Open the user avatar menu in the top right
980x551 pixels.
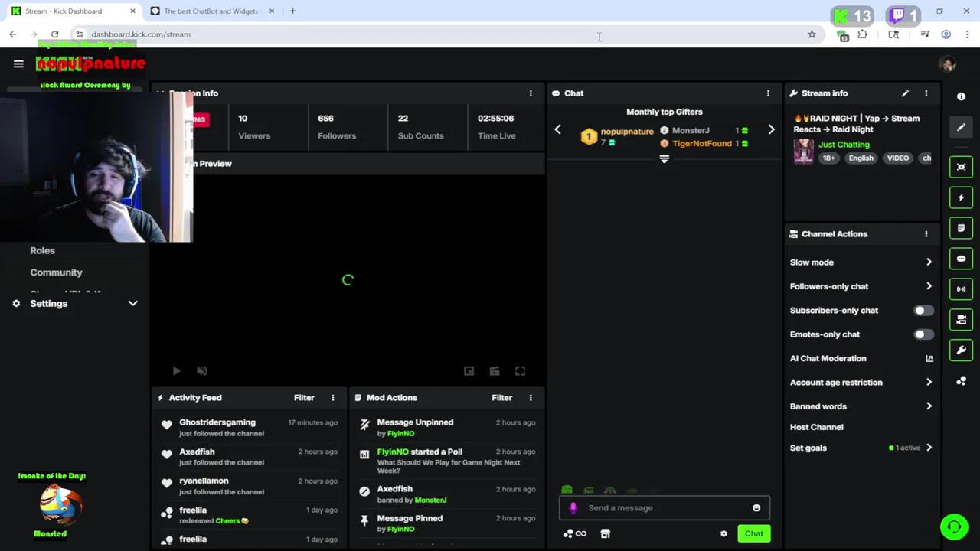949,64
